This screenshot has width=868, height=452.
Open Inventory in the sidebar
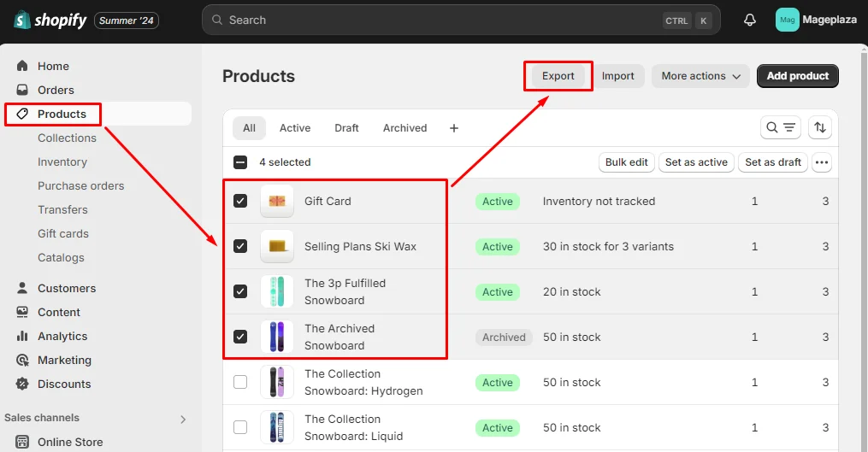[62, 161]
